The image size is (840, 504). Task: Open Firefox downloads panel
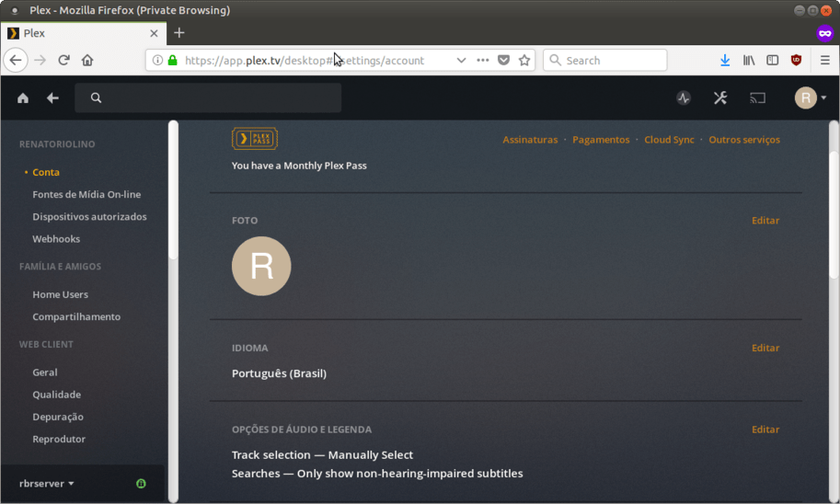coord(725,60)
